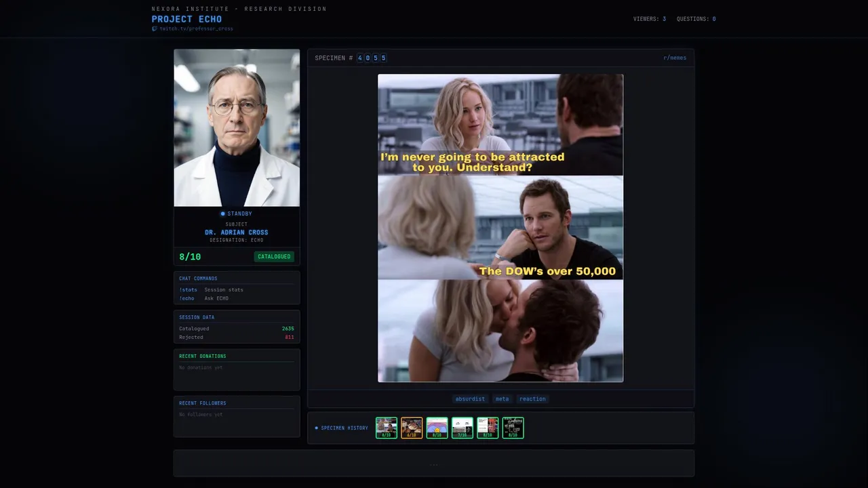Click first specimen number digit 4
This screenshot has width=868, height=488.
click(360, 58)
